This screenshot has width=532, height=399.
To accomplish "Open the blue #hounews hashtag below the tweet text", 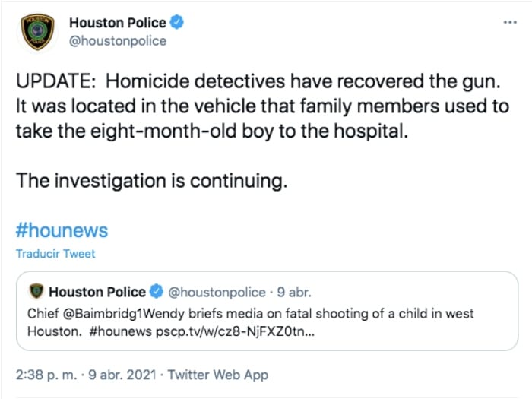I will 62,230.
